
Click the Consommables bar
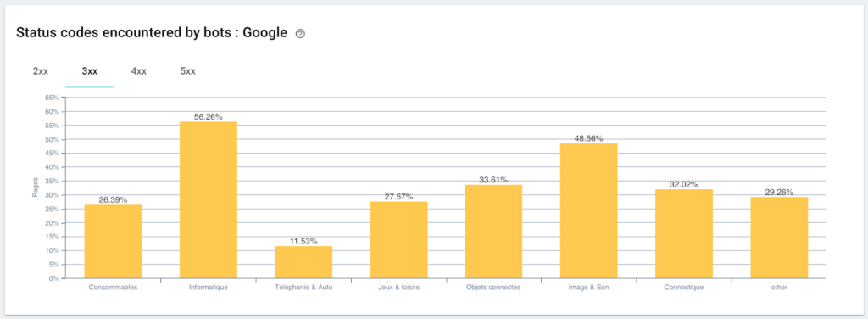pos(113,242)
